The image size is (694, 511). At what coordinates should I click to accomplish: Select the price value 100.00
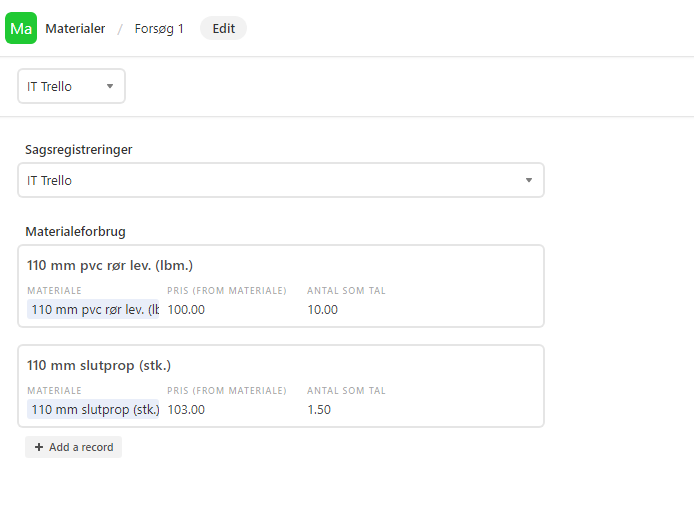[186, 310]
